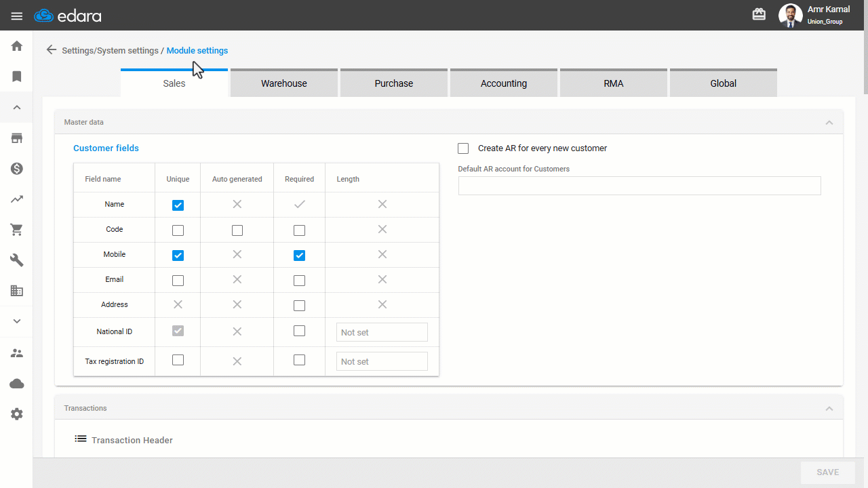Switch to the Warehouse tab
The height and width of the screenshot is (488, 868).
(x=284, y=83)
